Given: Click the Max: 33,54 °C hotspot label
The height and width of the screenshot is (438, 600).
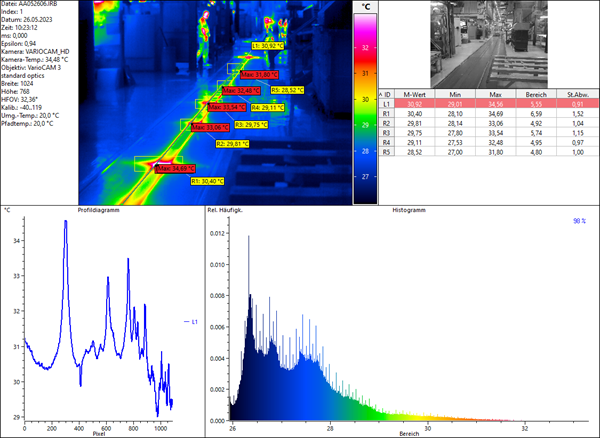Looking at the screenshot, I should [x=226, y=107].
